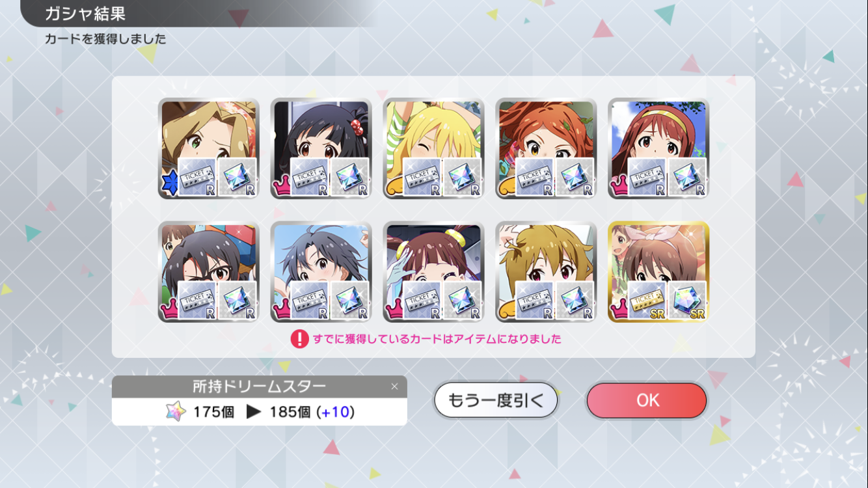
Task: Select the saluting girl with yellow hair buns
Action: (x=433, y=271)
